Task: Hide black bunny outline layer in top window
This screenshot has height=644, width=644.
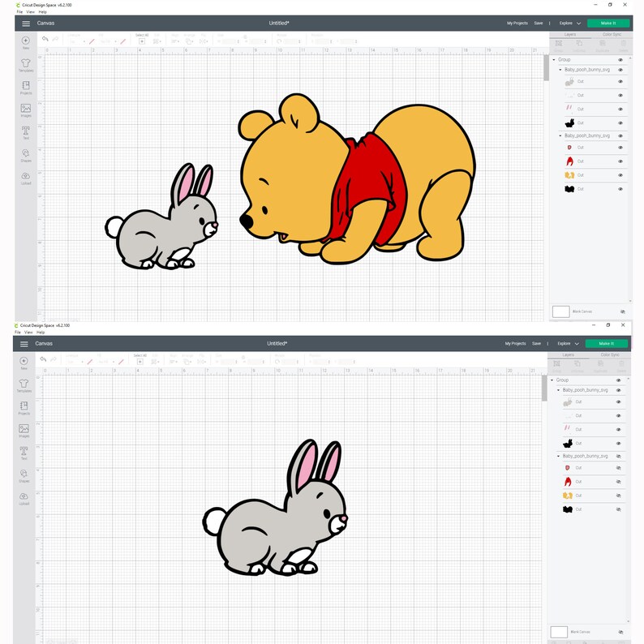Action: click(620, 123)
